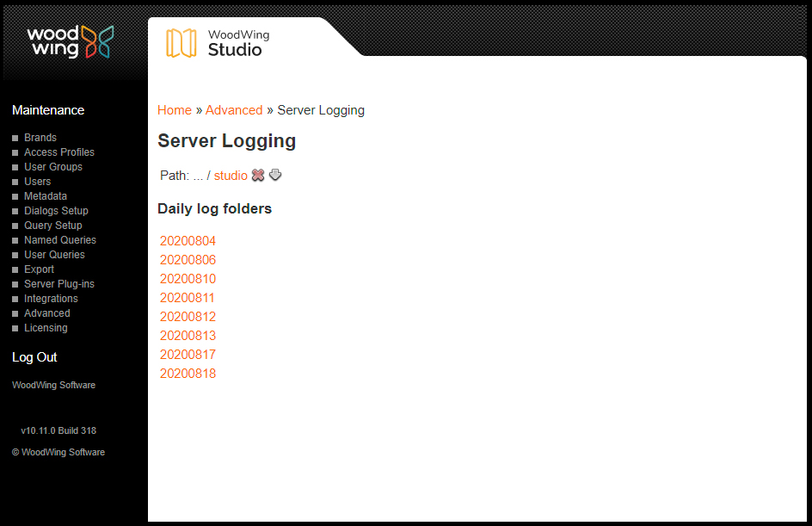Viewport: 812px width, 526px height.
Task: Open the 20200813 daily log folder
Action: (x=188, y=336)
